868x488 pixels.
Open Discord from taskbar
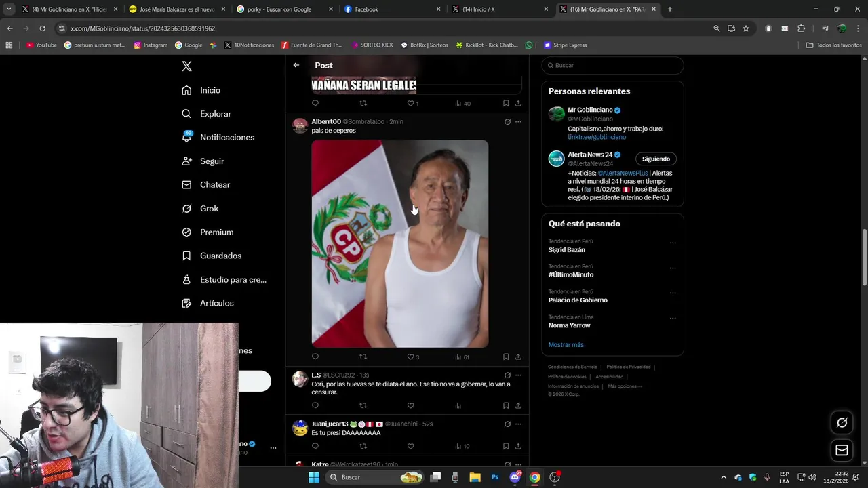[x=515, y=477]
